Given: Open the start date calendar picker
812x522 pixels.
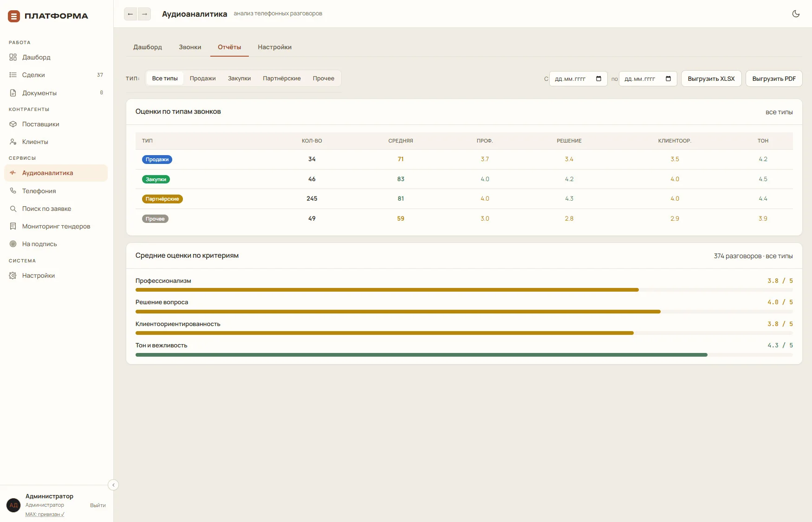Looking at the screenshot, I should [x=598, y=78].
